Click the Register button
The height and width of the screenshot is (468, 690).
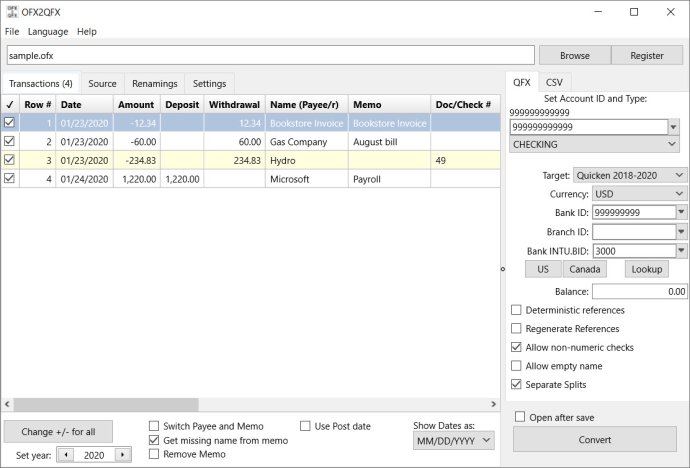click(646, 55)
